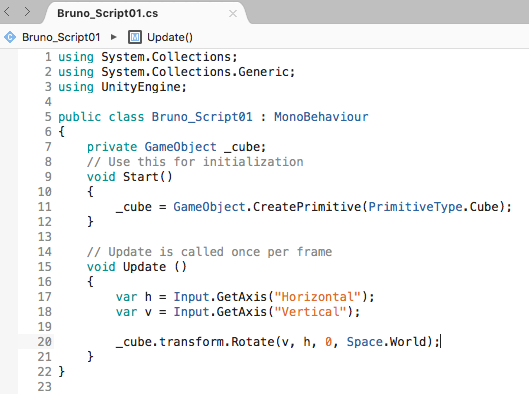Screen dimensions: 529x394
Task: Click '_cube' assignment on line 11
Action: (134, 207)
